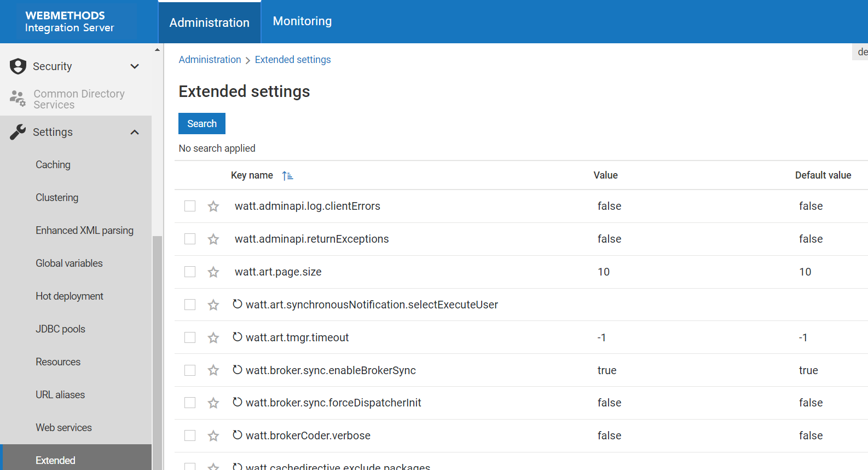Follow the Administration breadcrumb link

coord(210,59)
